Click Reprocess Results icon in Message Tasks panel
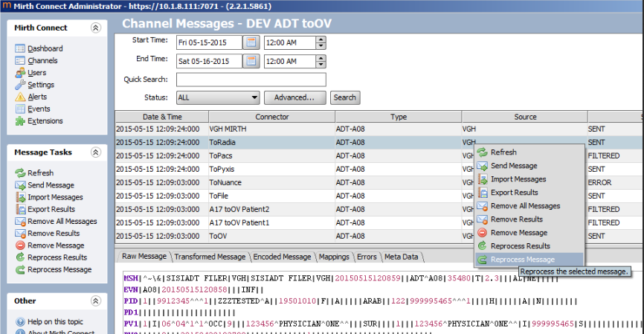Viewport: 644px width, 334px height. [x=20, y=257]
